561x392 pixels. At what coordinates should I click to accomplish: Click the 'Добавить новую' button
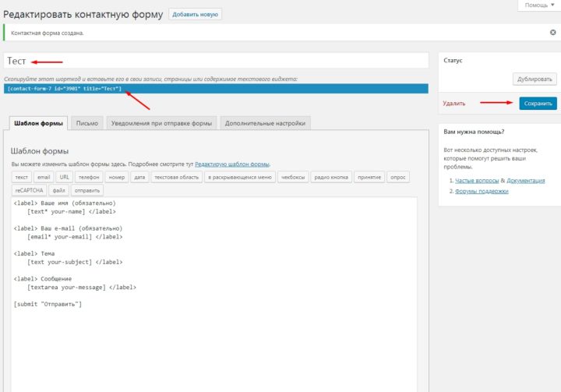tap(195, 14)
